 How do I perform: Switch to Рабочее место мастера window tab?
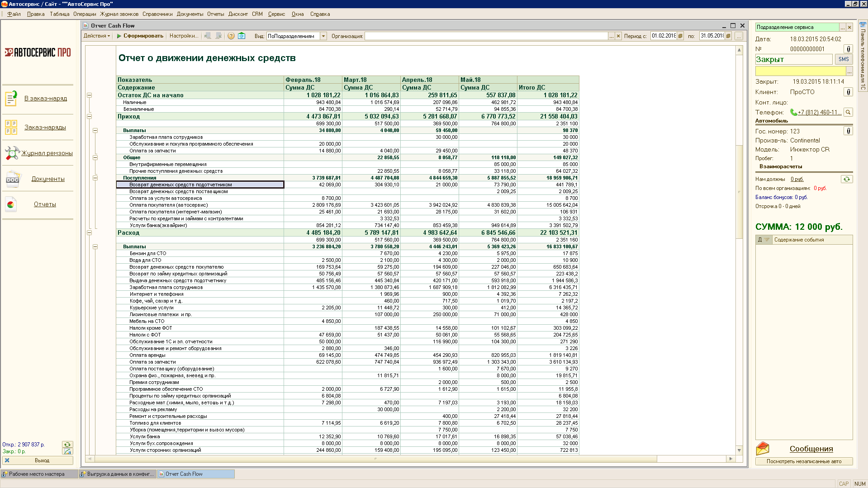point(37,474)
